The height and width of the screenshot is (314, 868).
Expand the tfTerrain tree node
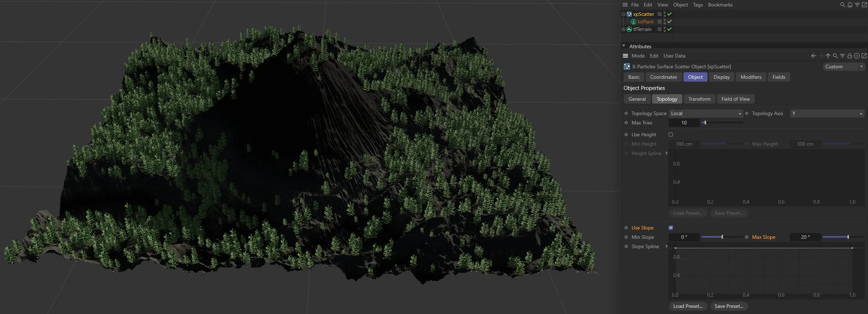click(x=623, y=29)
